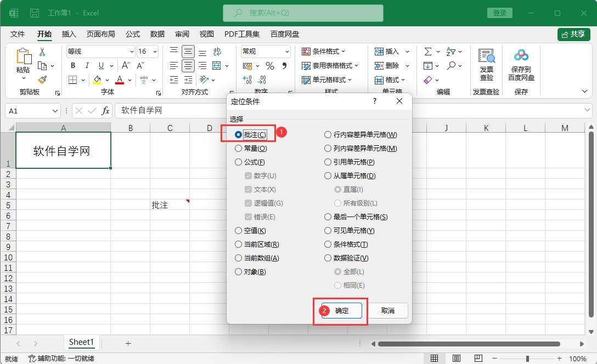Choose the 空值(K) radio button

(x=238, y=231)
